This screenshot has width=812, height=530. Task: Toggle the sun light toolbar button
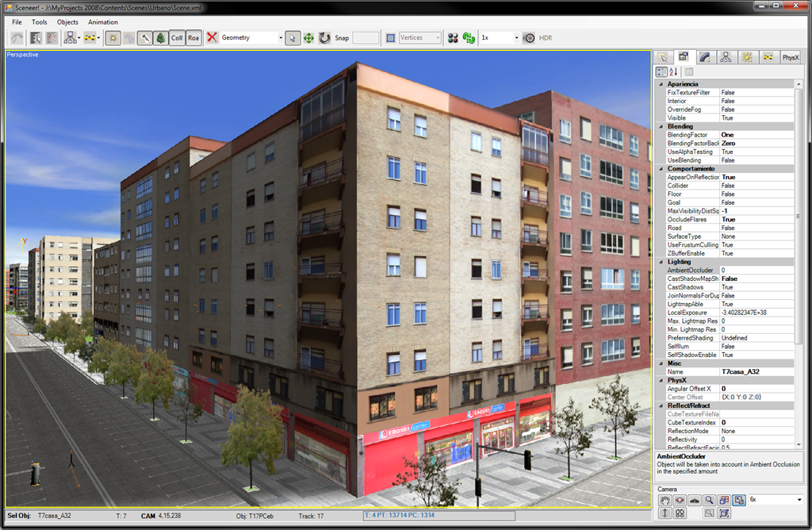(x=113, y=38)
